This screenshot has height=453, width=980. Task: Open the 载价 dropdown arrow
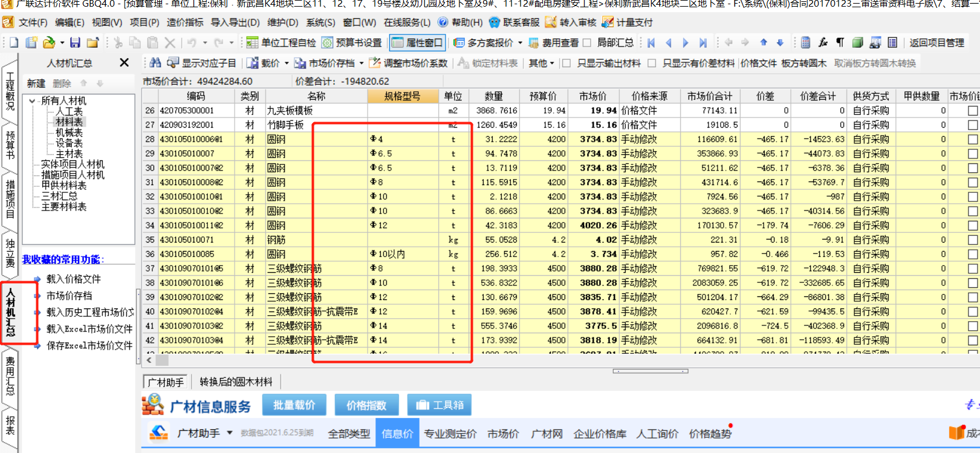click(287, 63)
